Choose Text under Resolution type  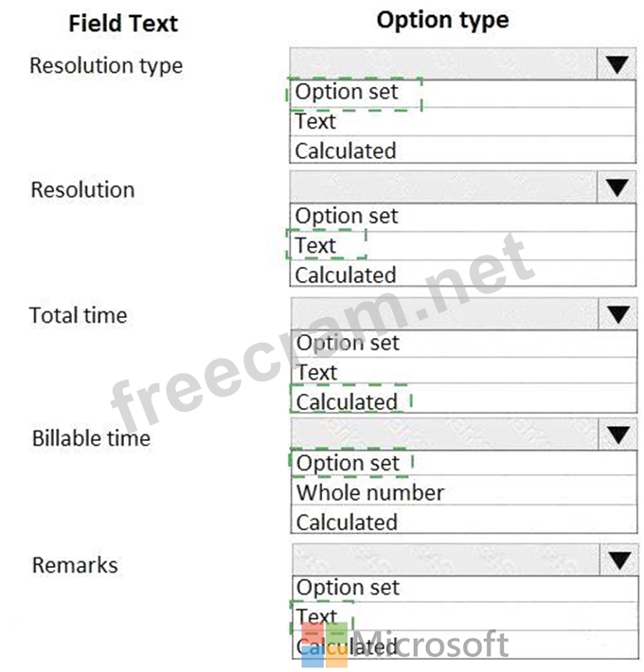315,122
